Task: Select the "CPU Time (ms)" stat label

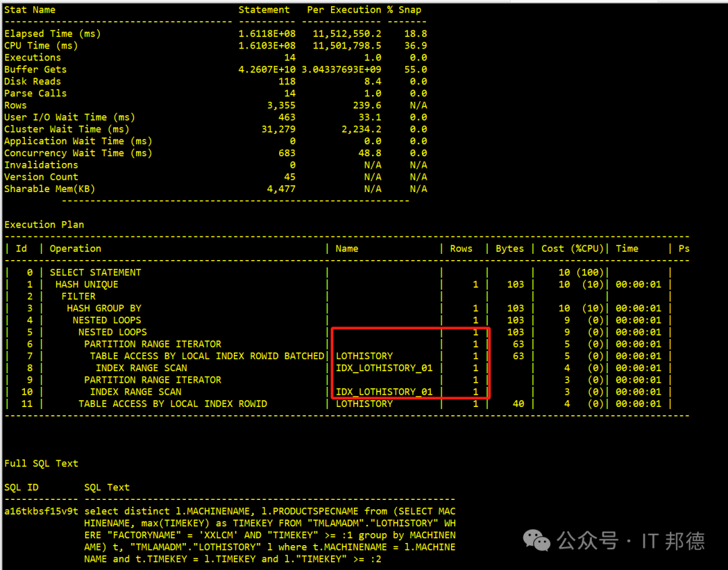Action: coord(41,46)
